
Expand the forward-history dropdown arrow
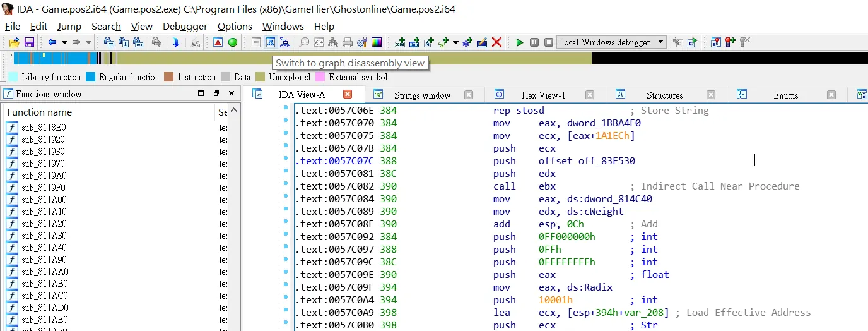(88, 42)
